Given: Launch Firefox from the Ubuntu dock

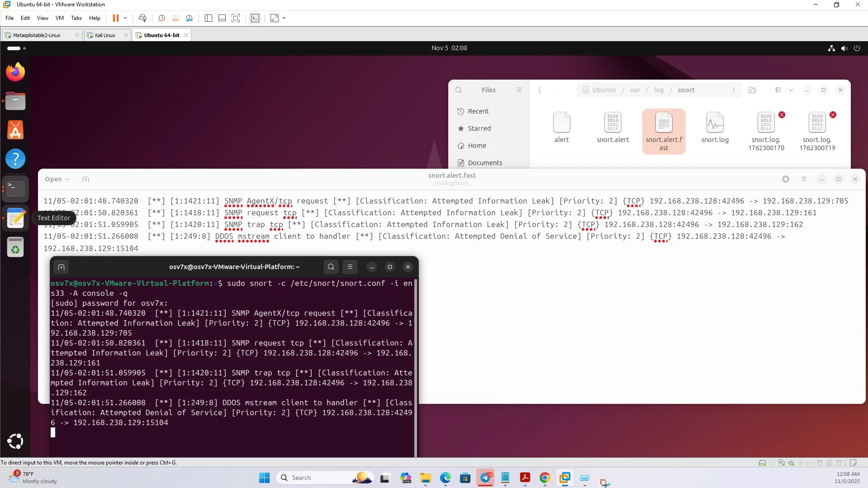Looking at the screenshot, I should (x=15, y=71).
